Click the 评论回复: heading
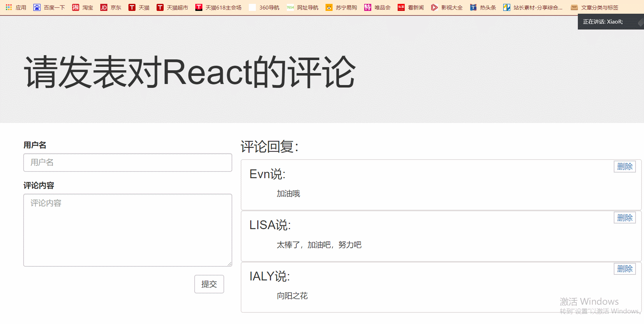Image resolution: width=644 pixels, height=324 pixels. (270, 147)
